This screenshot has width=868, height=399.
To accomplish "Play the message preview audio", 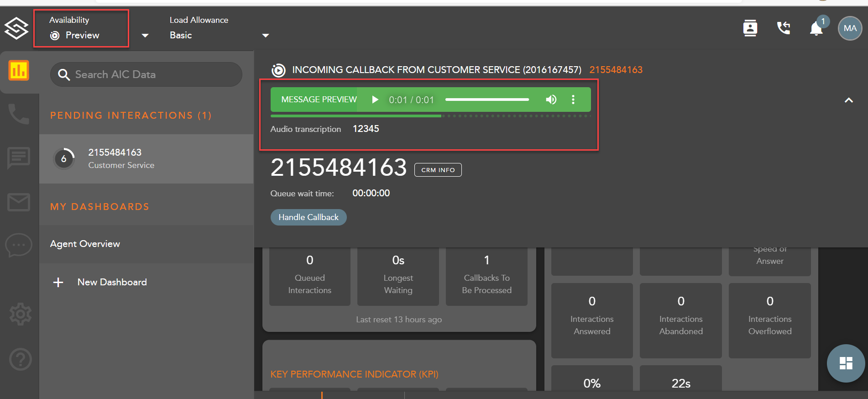I will pos(375,100).
